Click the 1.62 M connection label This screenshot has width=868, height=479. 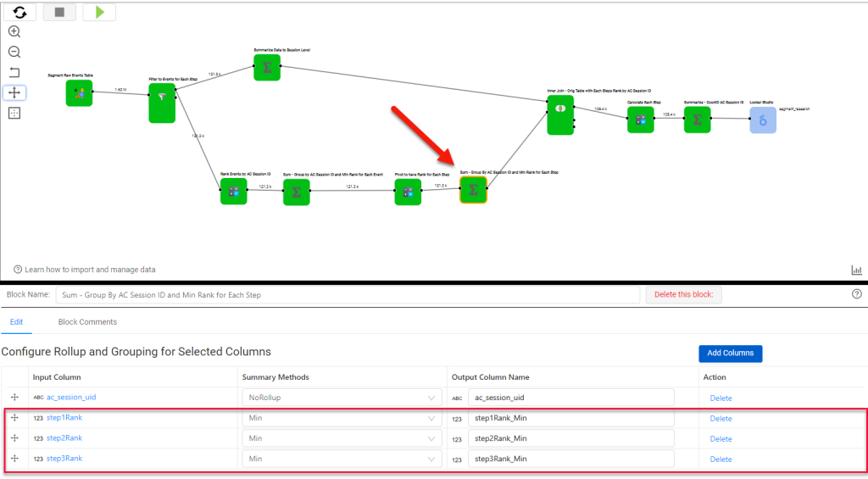pos(120,89)
